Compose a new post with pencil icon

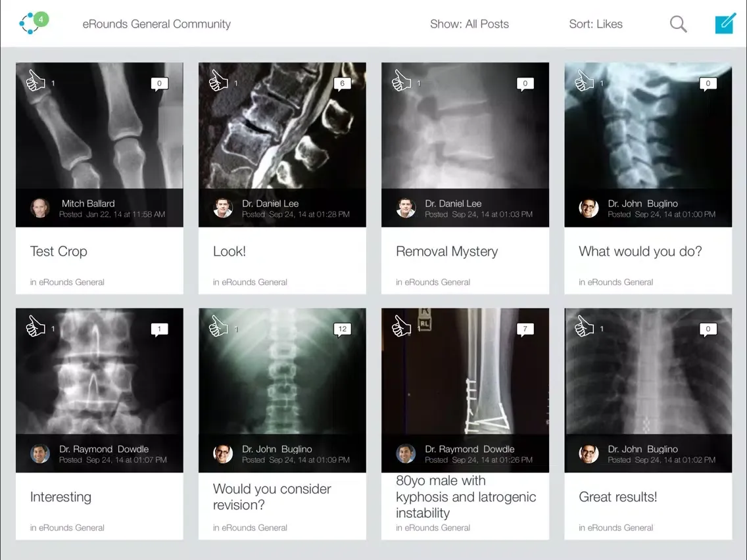725,24
